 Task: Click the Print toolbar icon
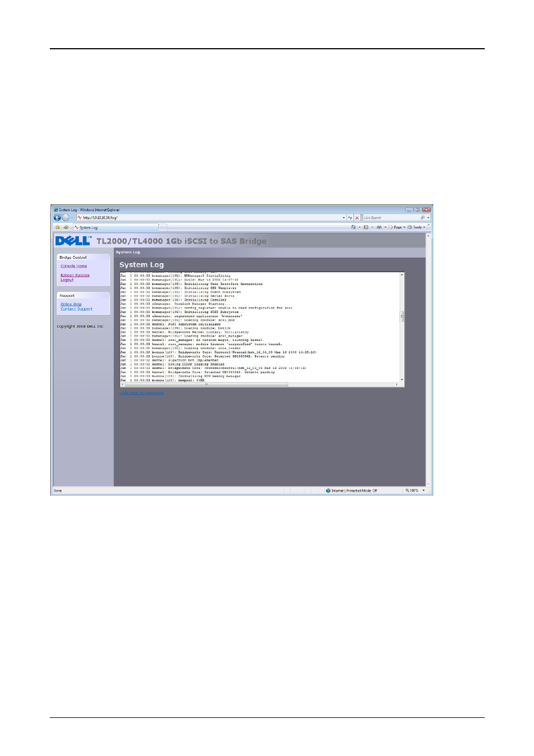tap(379, 227)
